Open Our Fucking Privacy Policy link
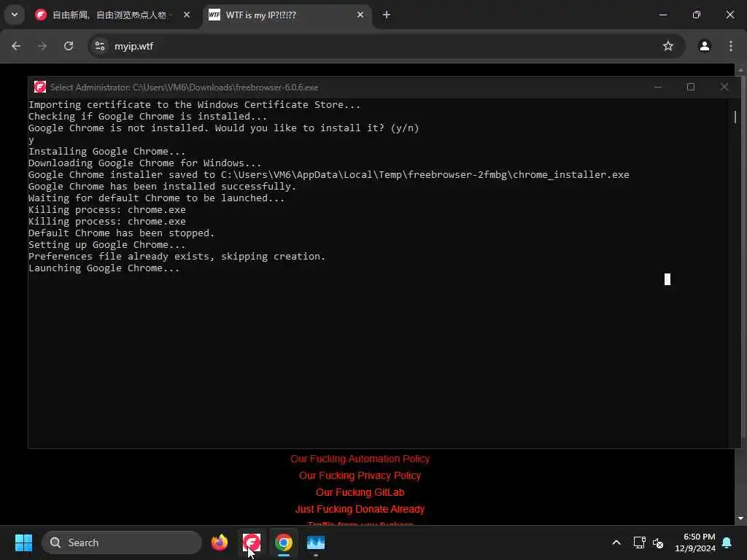Viewport: 747px width, 560px height. tap(360, 475)
